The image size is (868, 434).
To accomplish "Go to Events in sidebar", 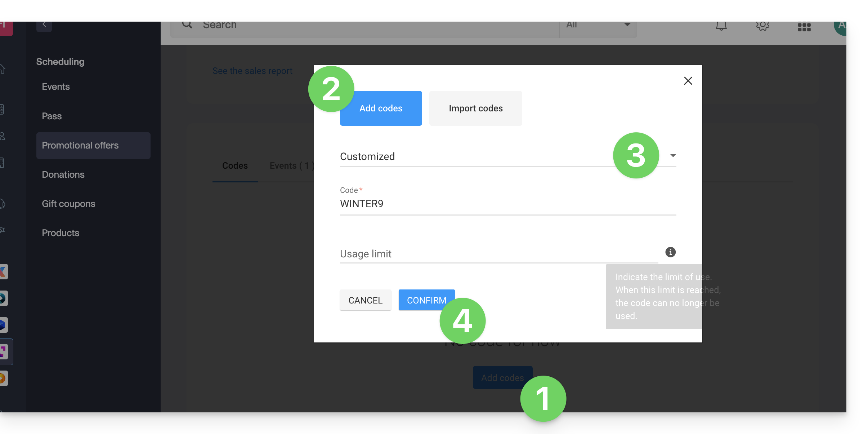I will point(55,87).
